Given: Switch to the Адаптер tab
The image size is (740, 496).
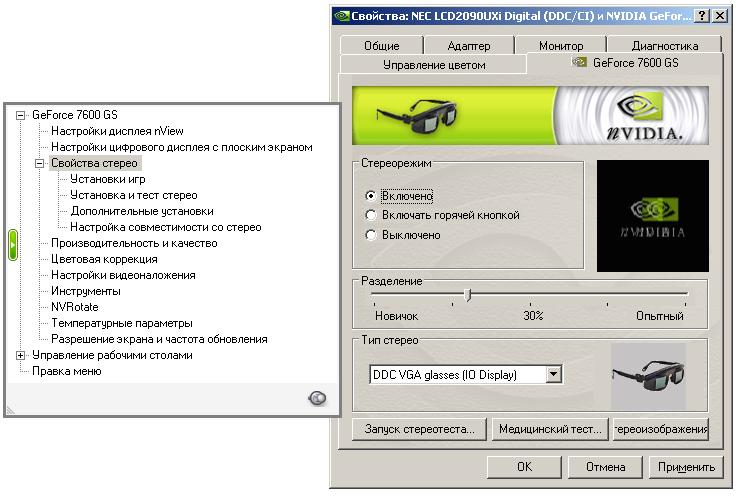Looking at the screenshot, I should point(469,46).
